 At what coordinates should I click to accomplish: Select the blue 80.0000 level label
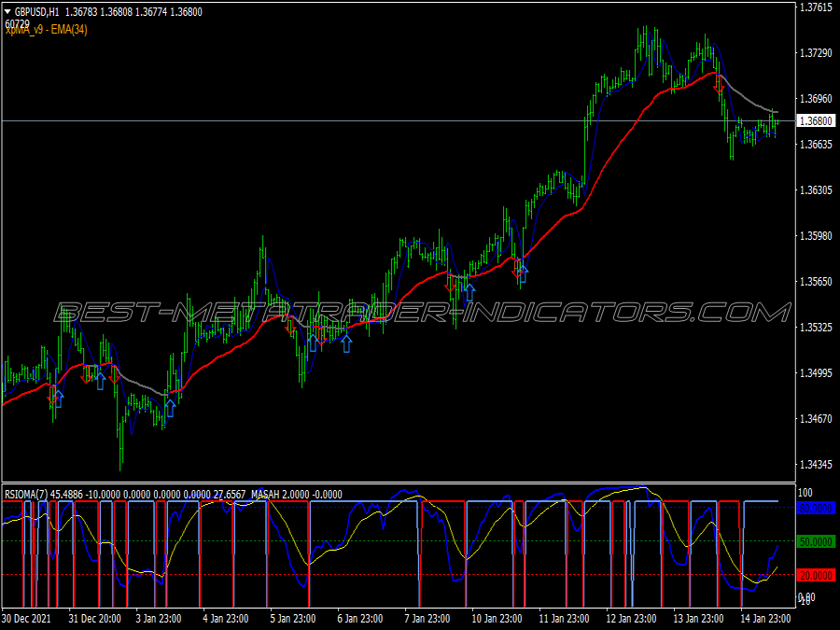coord(816,509)
